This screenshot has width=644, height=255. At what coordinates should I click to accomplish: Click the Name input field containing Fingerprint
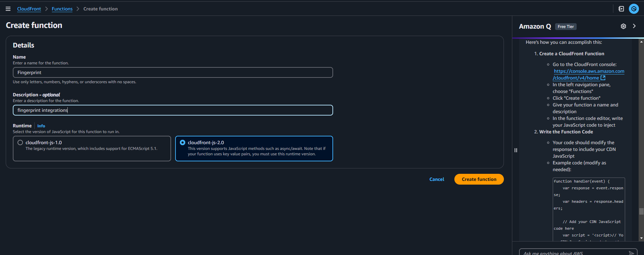[x=173, y=72]
